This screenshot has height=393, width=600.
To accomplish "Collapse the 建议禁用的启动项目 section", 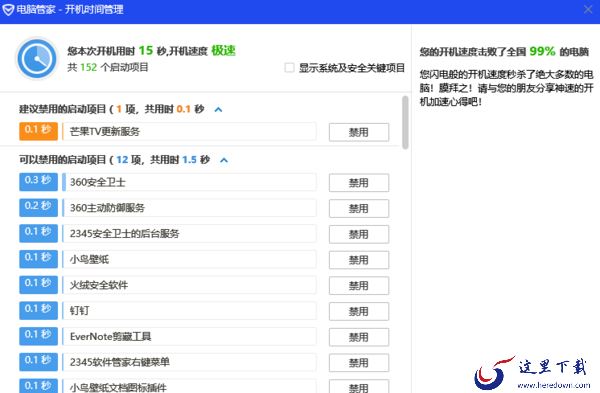I will tap(218, 109).
